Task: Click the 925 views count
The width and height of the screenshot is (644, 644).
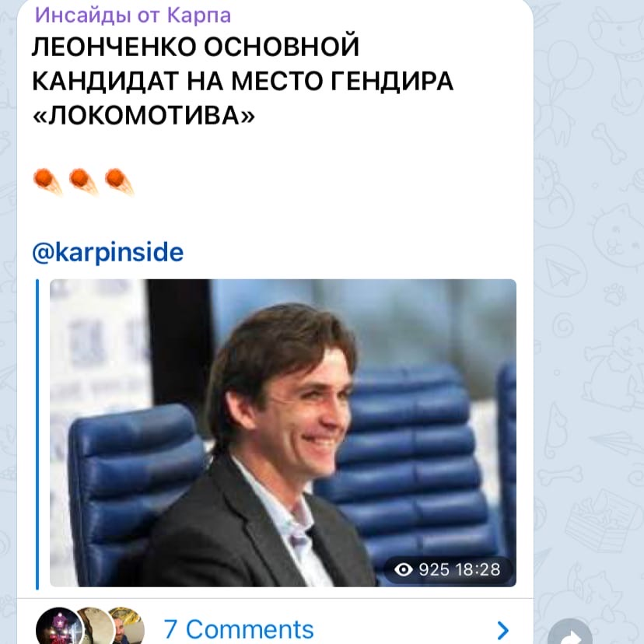Action: (x=434, y=569)
